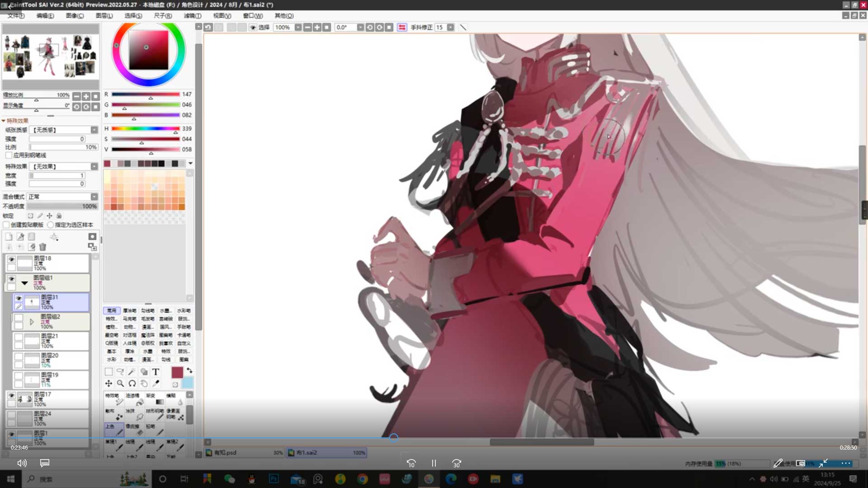Screen dimensions: 868x488
Task: Open the 滤镜 menu
Action: (192, 15)
